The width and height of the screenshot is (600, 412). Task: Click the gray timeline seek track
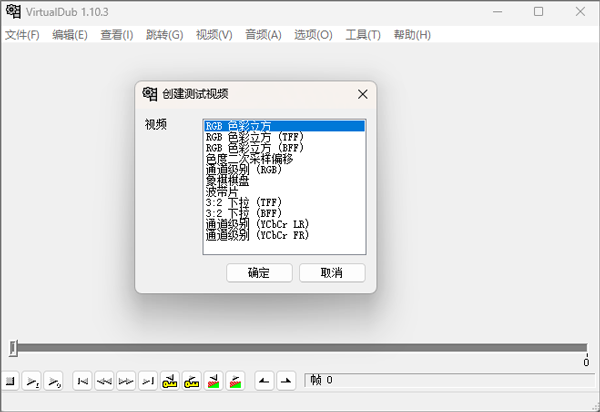(302, 348)
